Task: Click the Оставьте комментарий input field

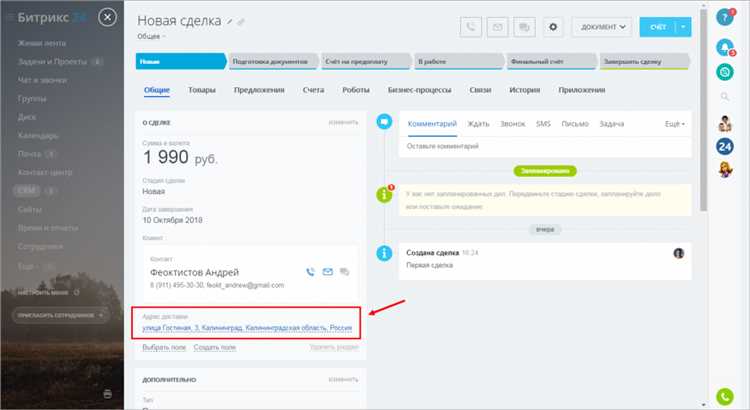Action: point(545,146)
